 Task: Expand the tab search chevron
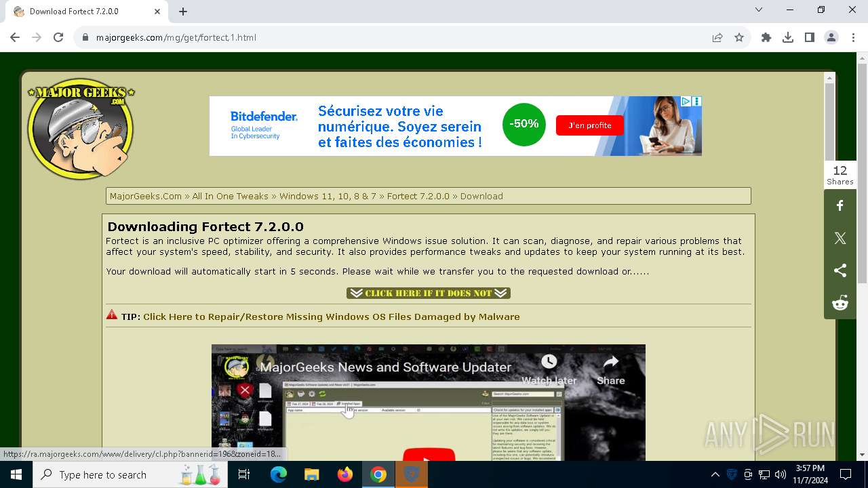coord(759,9)
